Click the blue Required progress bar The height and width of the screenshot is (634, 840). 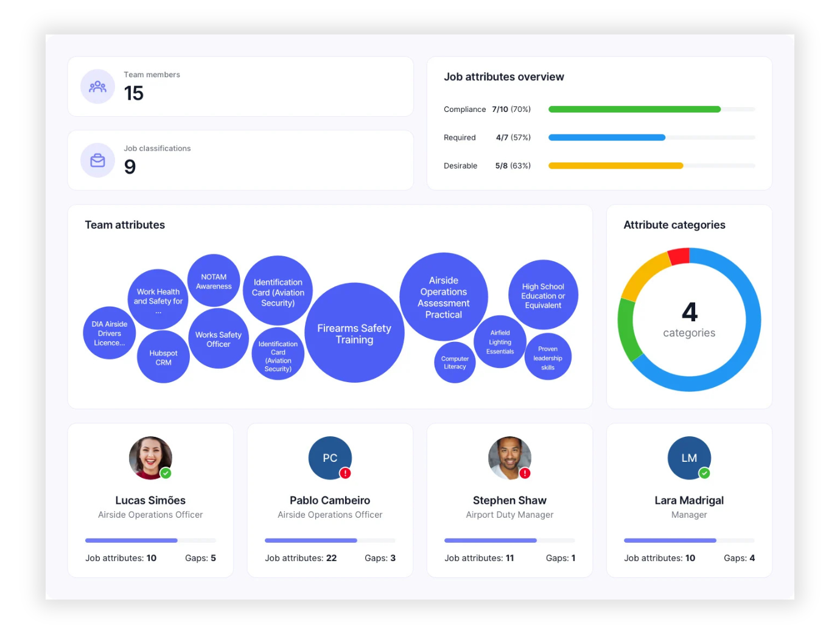[607, 138]
